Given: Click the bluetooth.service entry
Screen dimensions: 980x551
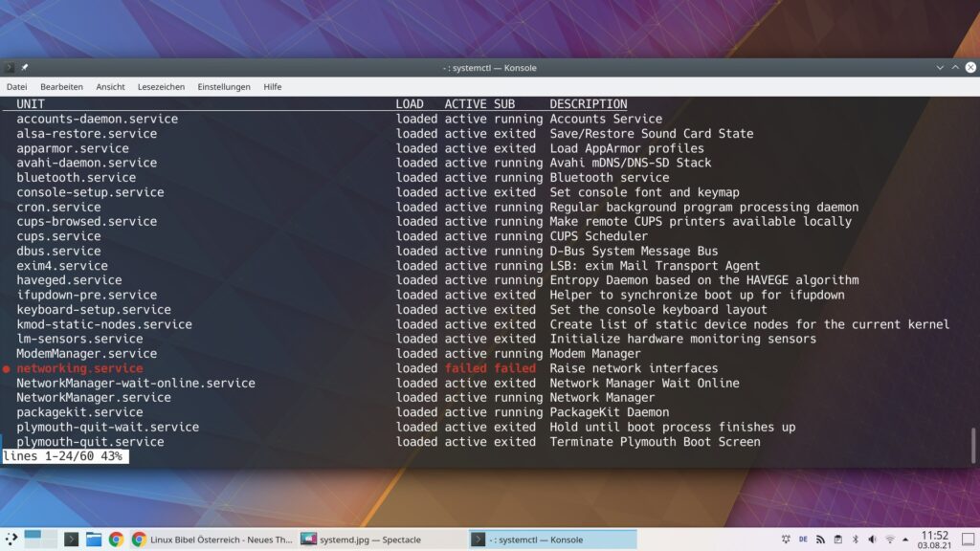Looking at the screenshot, I should [x=77, y=177].
